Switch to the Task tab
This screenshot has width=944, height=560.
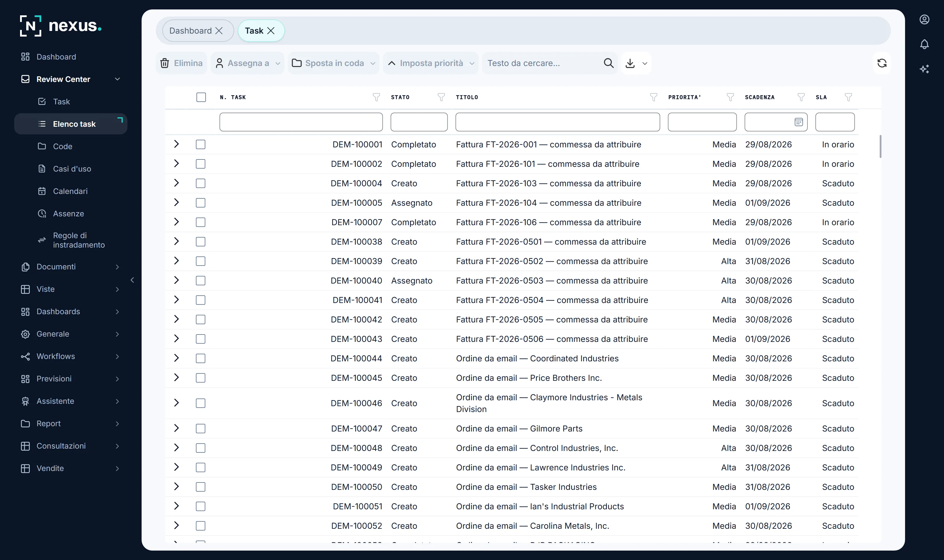pos(254,31)
